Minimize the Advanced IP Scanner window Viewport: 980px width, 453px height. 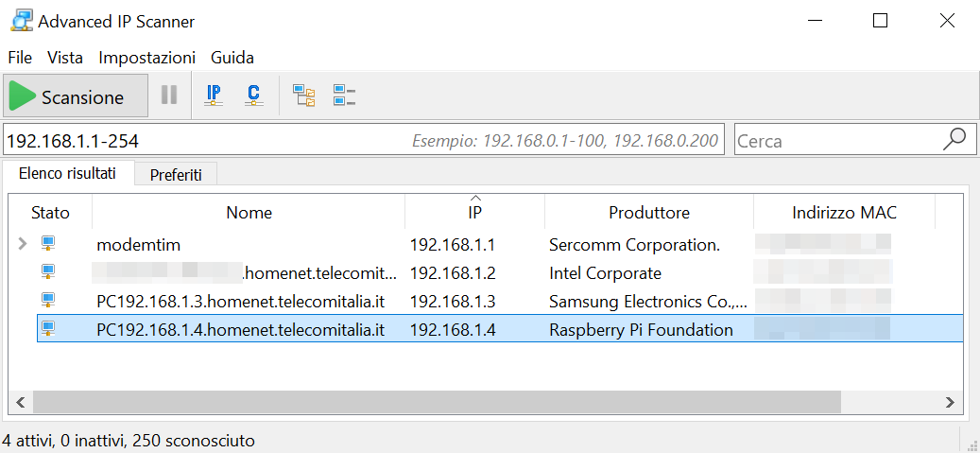click(x=815, y=21)
